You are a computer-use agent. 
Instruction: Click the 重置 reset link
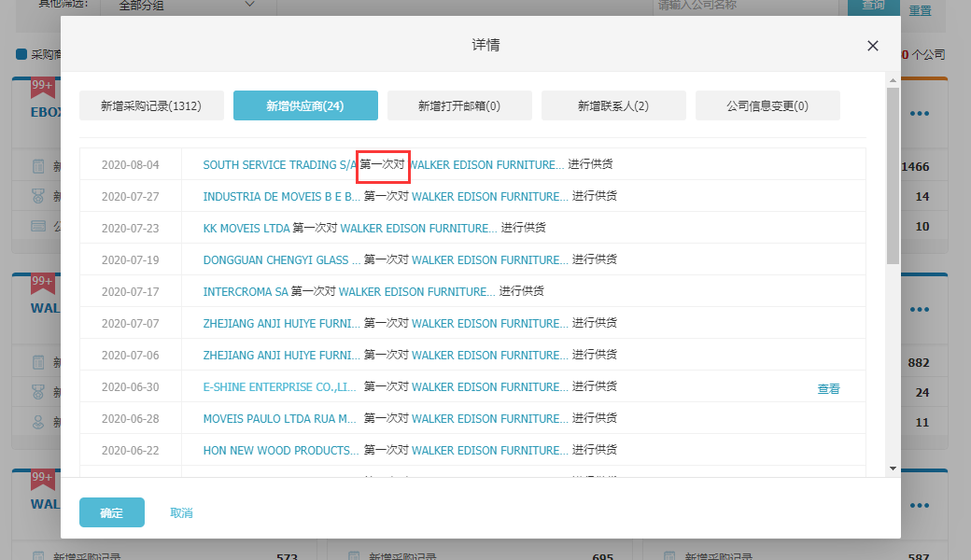pyautogui.click(x=920, y=9)
